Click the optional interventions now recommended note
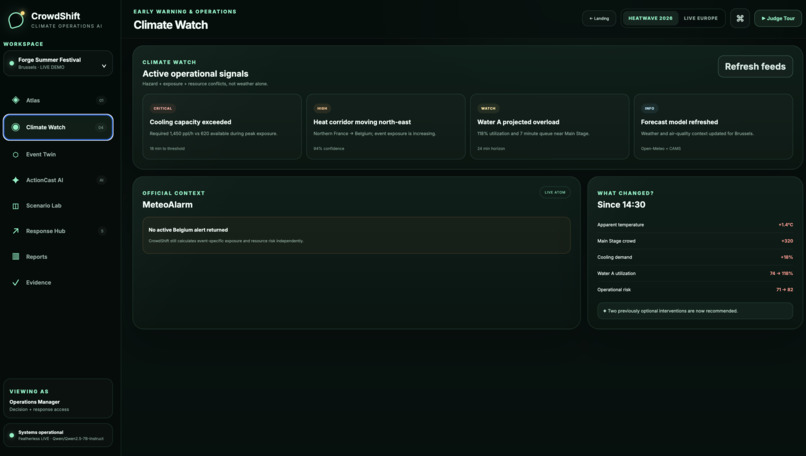Screen dimensions: 806x456 click(695, 311)
